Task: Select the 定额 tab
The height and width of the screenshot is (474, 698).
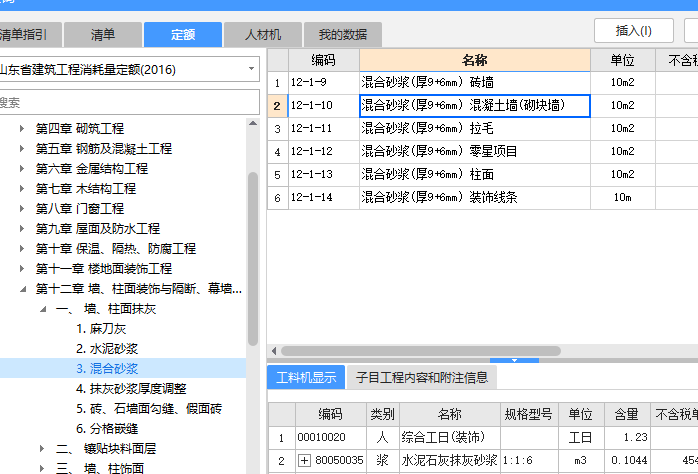Action: point(183,35)
